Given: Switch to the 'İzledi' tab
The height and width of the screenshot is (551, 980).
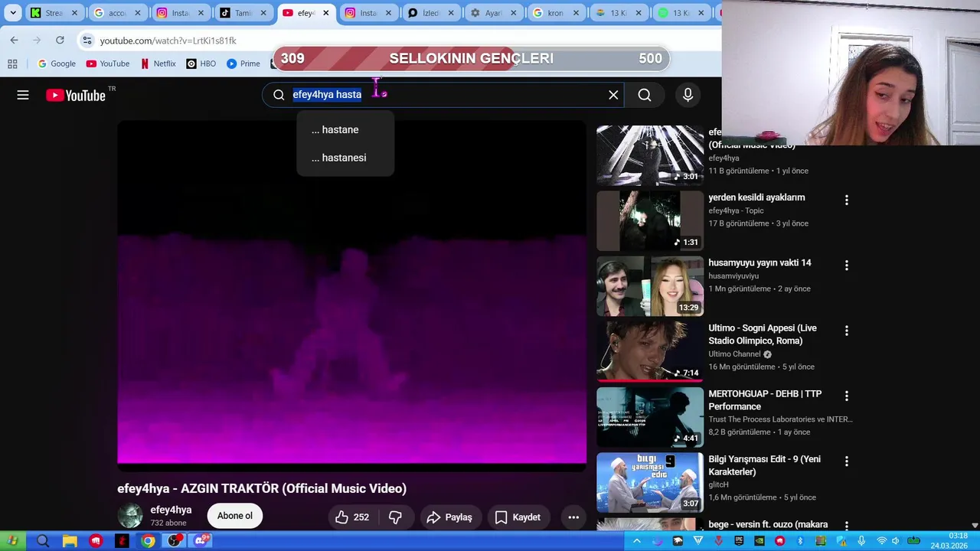Looking at the screenshot, I should pyautogui.click(x=431, y=13).
